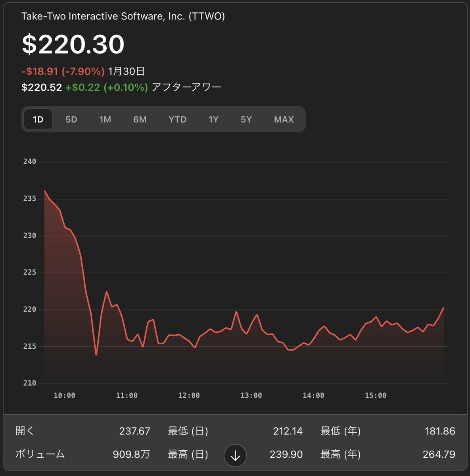Click the 225 price axis label
Screen dimensions: 470x476
pos(30,273)
